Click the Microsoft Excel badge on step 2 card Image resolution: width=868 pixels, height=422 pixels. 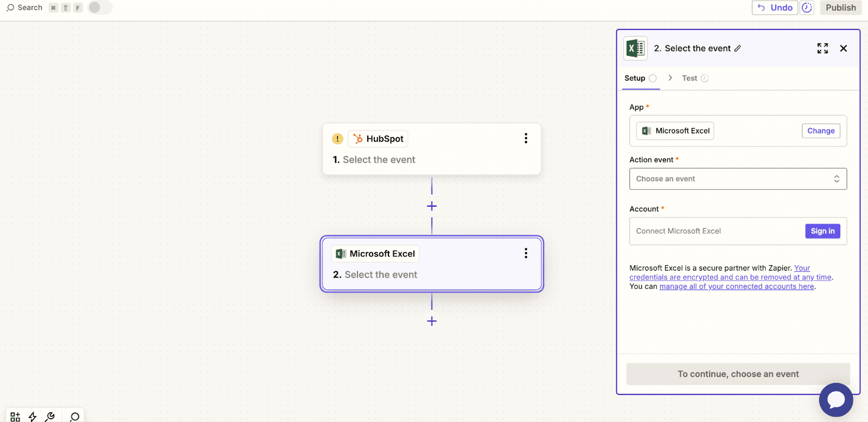[375, 254]
